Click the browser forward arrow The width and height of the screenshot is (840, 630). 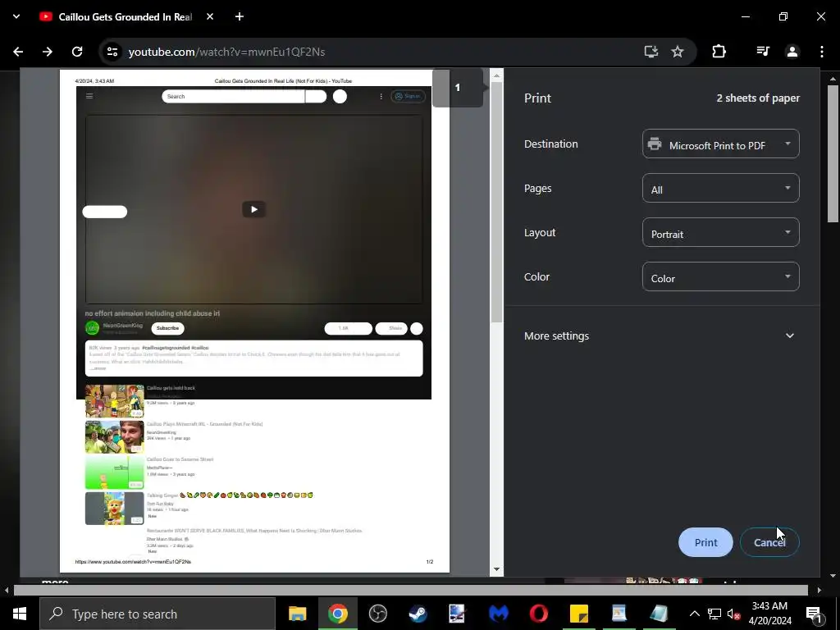(x=48, y=52)
